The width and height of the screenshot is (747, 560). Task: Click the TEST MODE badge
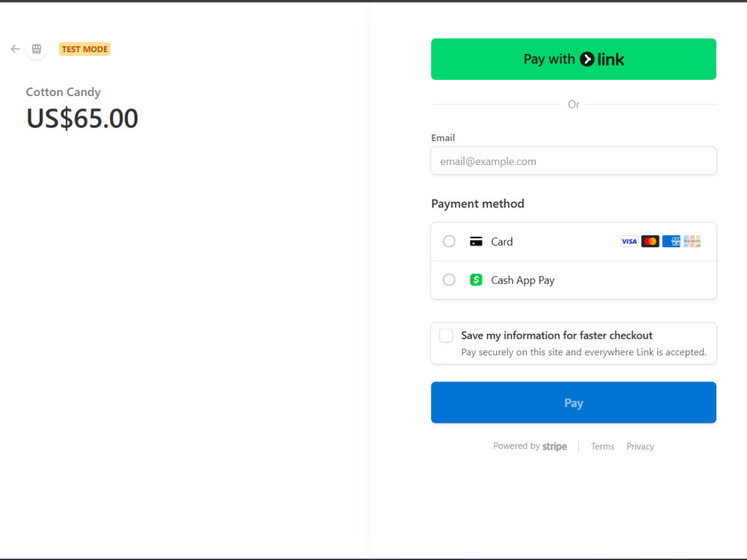pos(85,49)
